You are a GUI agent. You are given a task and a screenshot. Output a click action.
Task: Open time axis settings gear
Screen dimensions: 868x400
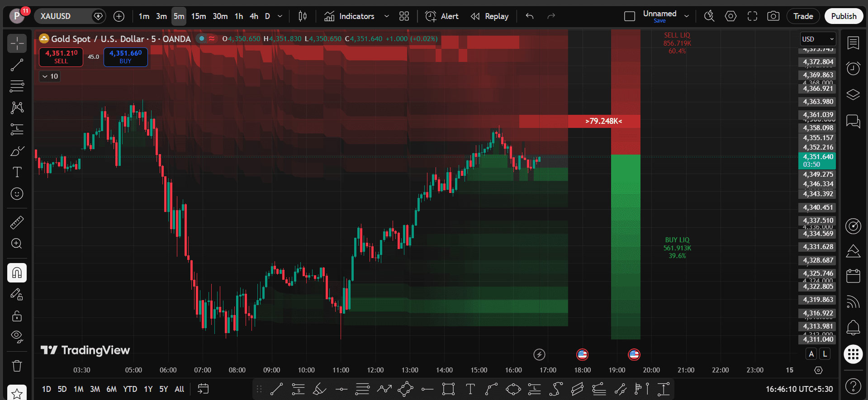818,370
